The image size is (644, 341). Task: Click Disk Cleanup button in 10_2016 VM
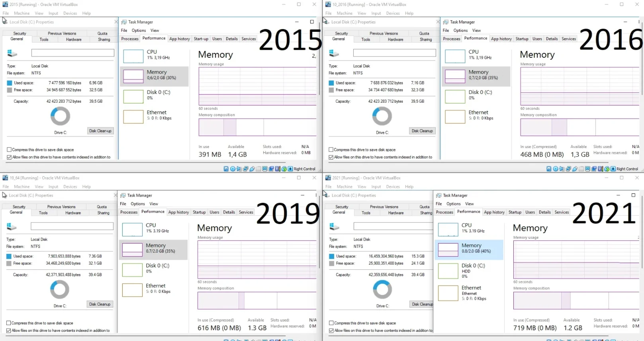click(x=422, y=131)
